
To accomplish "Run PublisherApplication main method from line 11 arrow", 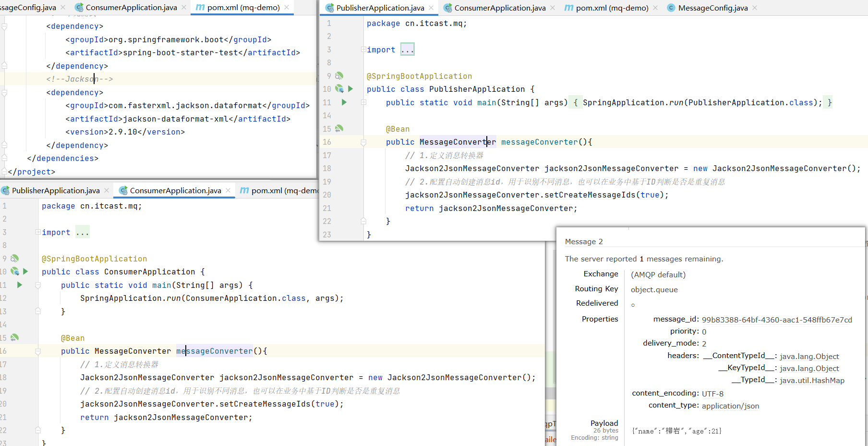I will [x=344, y=102].
